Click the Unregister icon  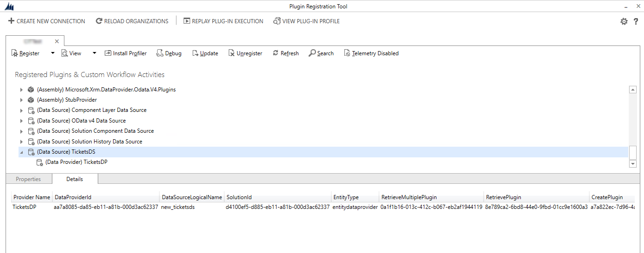[x=232, y=53]
